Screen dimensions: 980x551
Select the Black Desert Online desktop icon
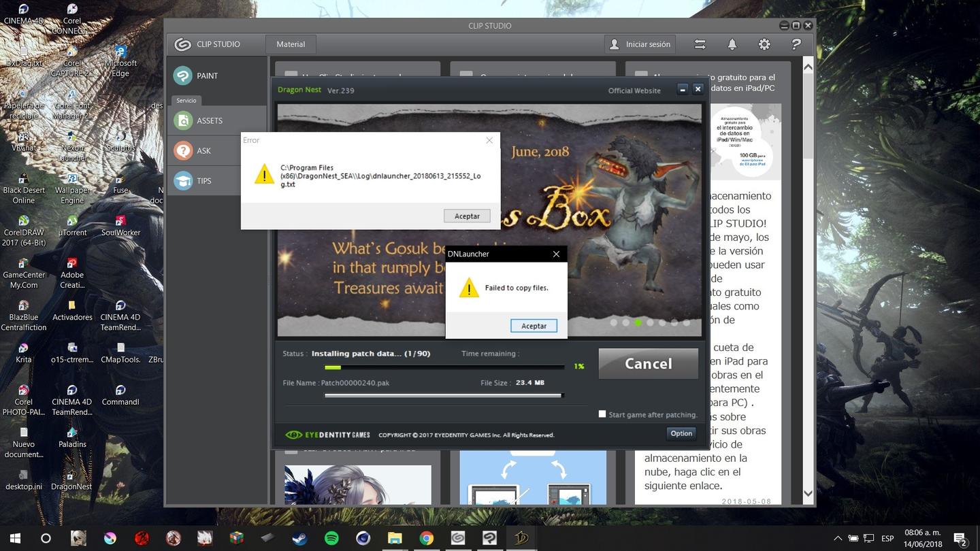pyautogui.click(x=24, y=188)
